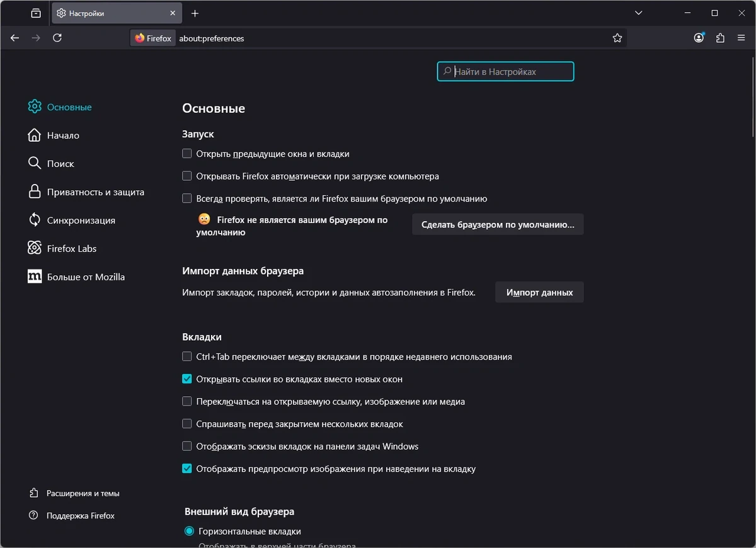Open Приватность и защита category

click(x=86, y=192)
